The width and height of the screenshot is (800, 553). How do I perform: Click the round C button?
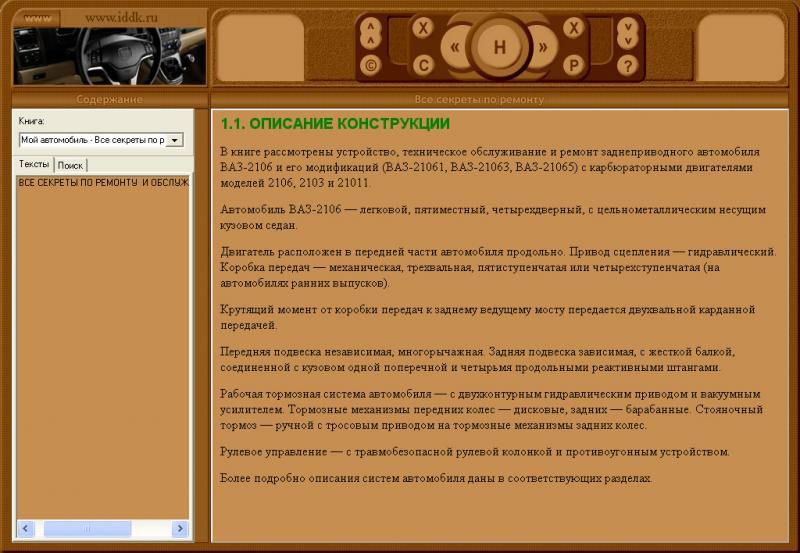pyautogui.click(x=423, y=66)
